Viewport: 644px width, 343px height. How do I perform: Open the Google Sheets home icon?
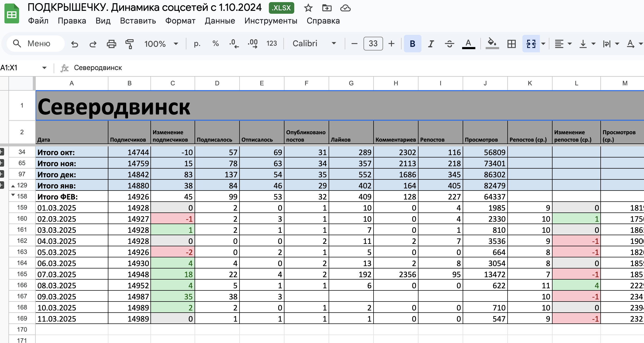tap(12, 14)
